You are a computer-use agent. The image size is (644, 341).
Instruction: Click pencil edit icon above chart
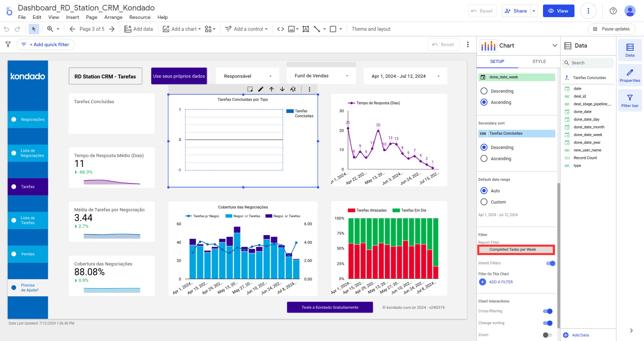click(261, 89)
